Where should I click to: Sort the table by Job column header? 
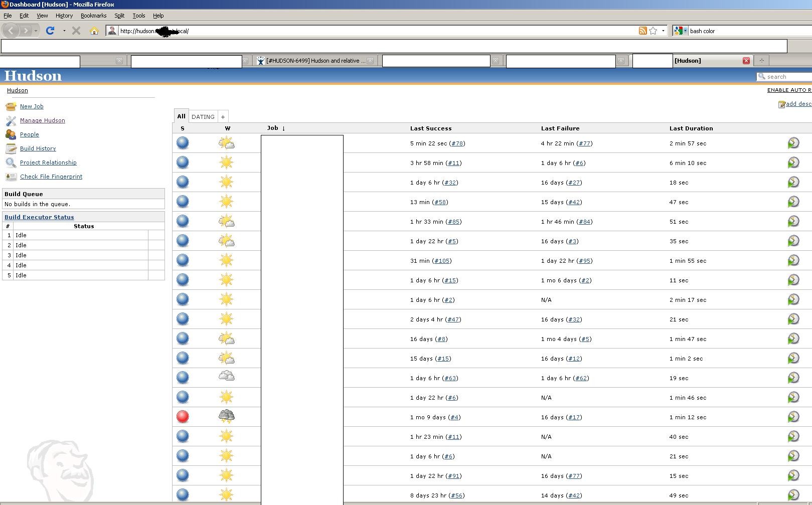point(276,128)
